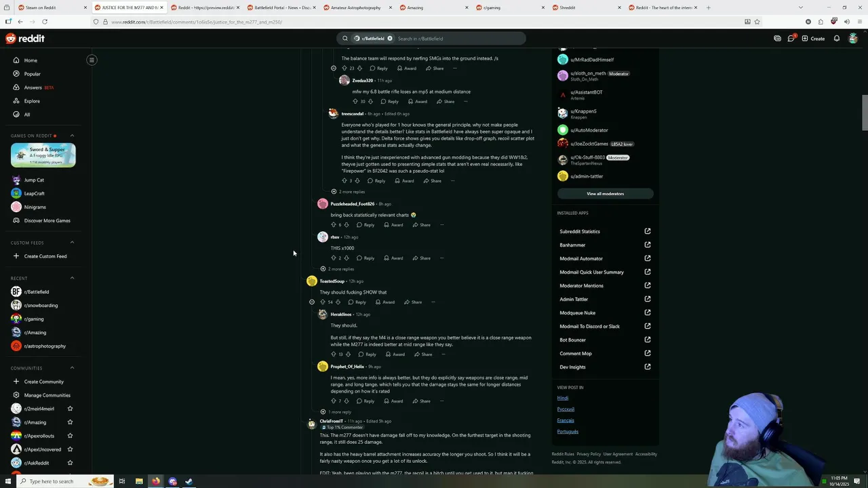
Task: Open the user avatar menu in header
Action: tap(854, 39)
